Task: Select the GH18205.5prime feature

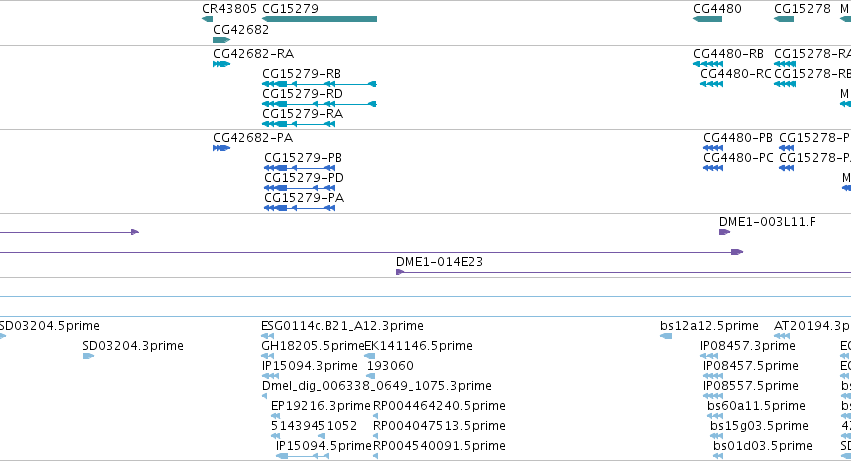Action: pyautogui.click(x=268, y=356)
